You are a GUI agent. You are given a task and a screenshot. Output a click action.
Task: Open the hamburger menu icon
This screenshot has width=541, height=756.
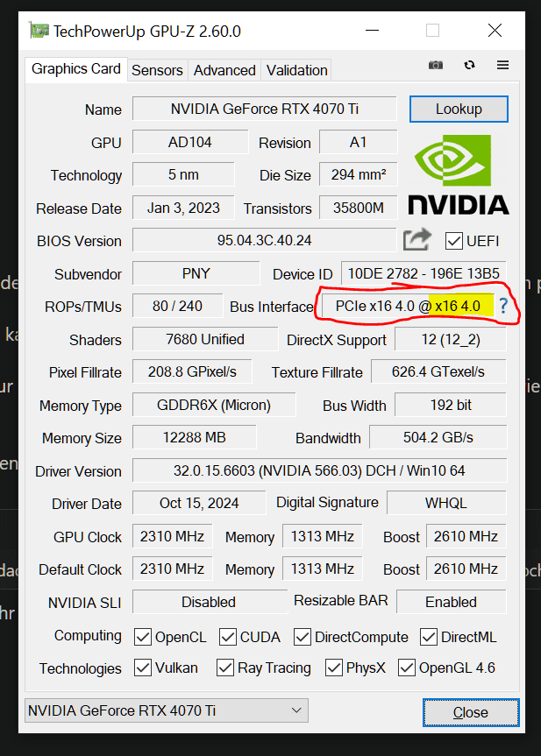pyautogui.click(x=502, y=66)
